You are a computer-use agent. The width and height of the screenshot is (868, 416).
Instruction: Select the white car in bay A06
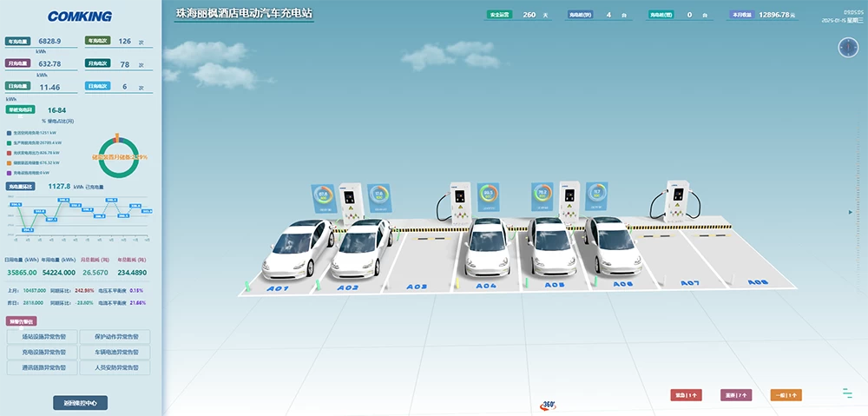pyautogui.click(x=614, y=246)
